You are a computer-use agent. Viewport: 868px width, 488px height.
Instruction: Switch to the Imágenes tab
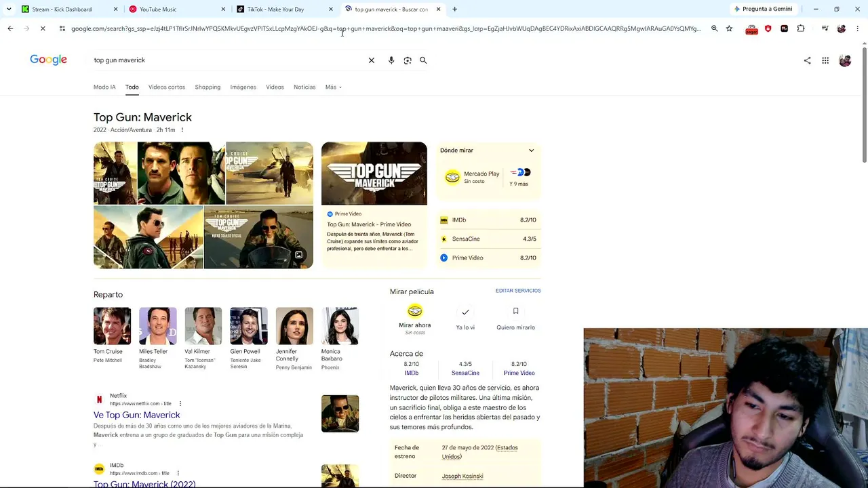243,87
